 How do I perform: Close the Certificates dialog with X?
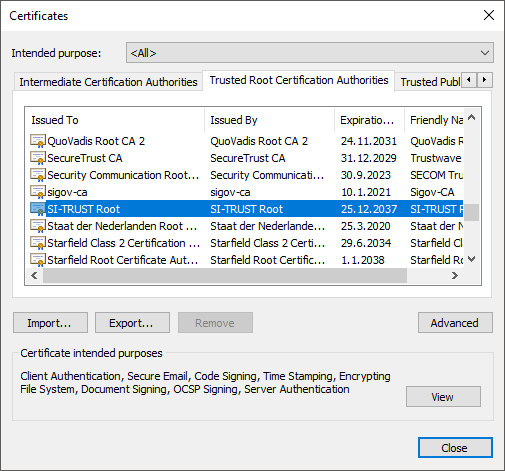(489, 15)
